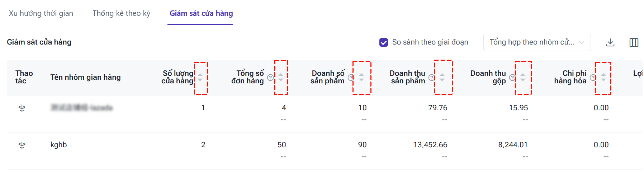Click help icon beside Tổng số đơn hàng
Screen dimensions: 644x171
pos(270,77)
